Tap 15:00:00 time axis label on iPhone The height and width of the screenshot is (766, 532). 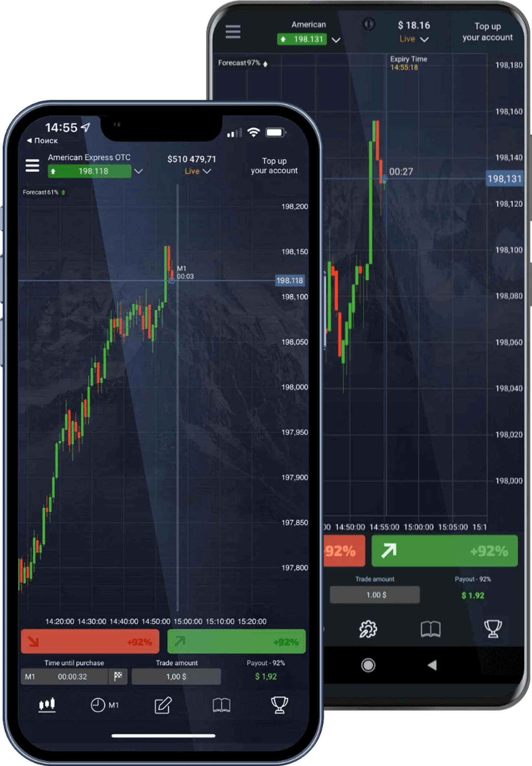pyautogui.click(x=188, y=621)
